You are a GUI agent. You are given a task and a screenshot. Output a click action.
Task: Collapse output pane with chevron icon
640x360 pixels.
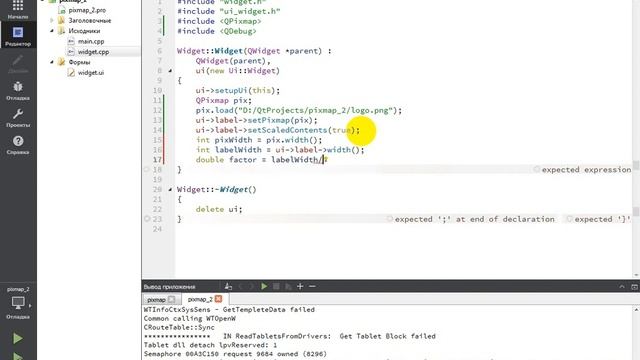622,287
